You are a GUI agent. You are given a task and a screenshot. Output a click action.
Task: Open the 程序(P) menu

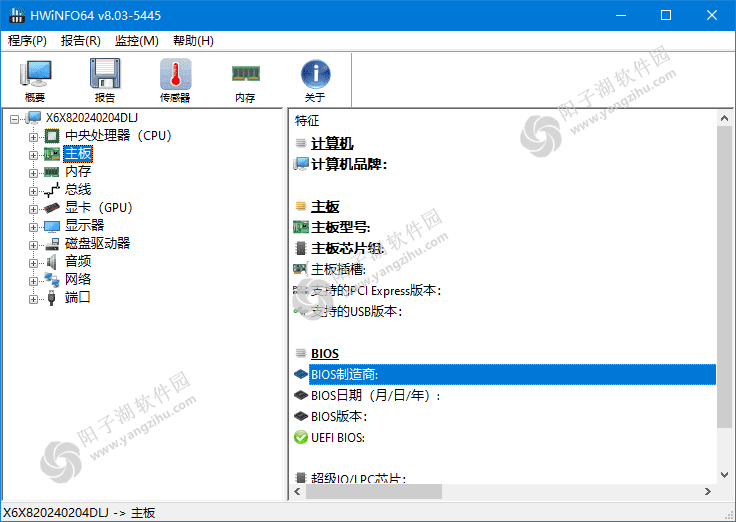[x=27, y=41]
